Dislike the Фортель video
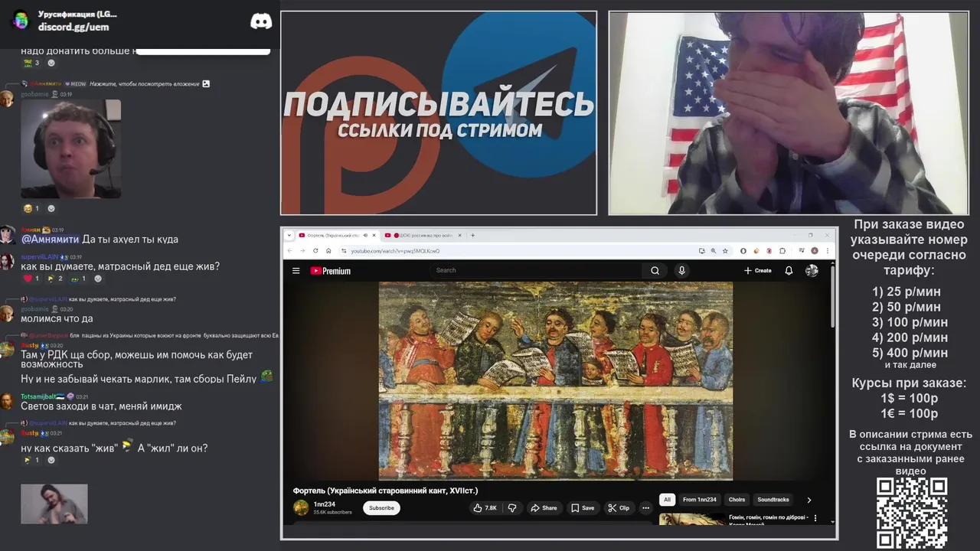 [x=512, y=507]
